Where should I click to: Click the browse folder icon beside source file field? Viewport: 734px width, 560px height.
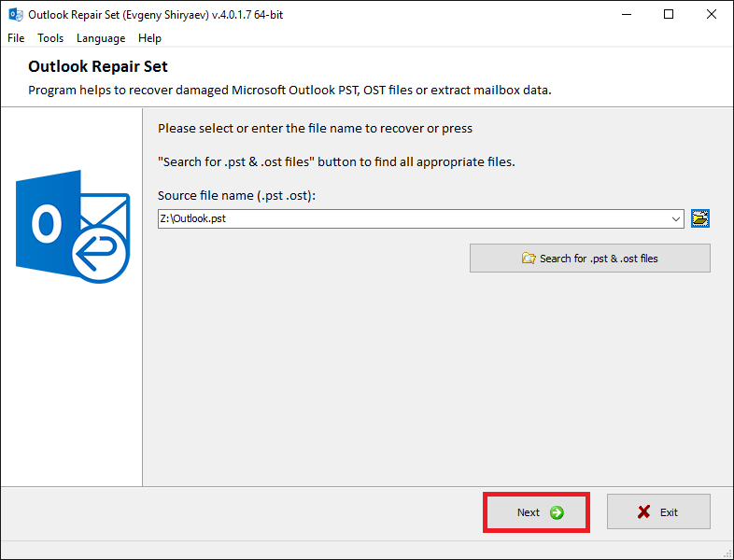click(700, 218)
